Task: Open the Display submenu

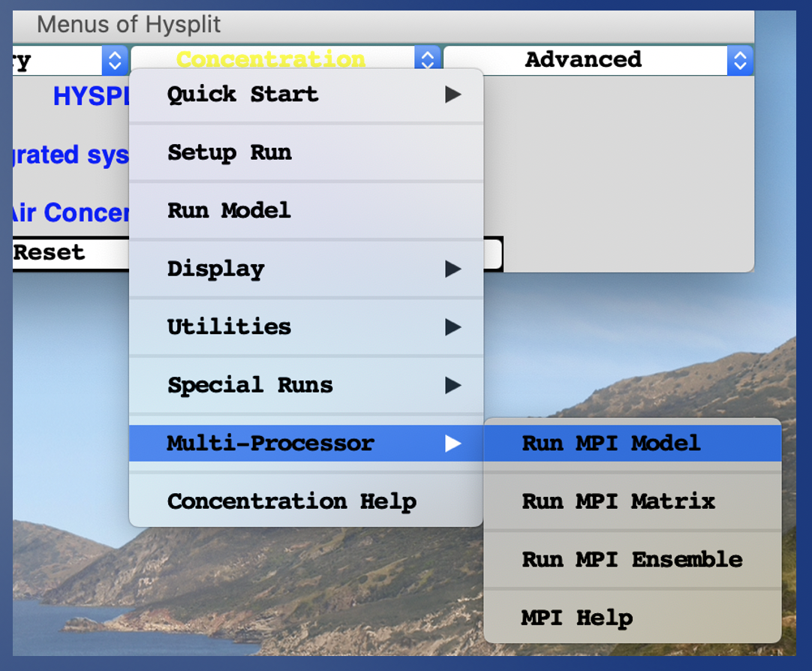Action: (x=306, y=269)
